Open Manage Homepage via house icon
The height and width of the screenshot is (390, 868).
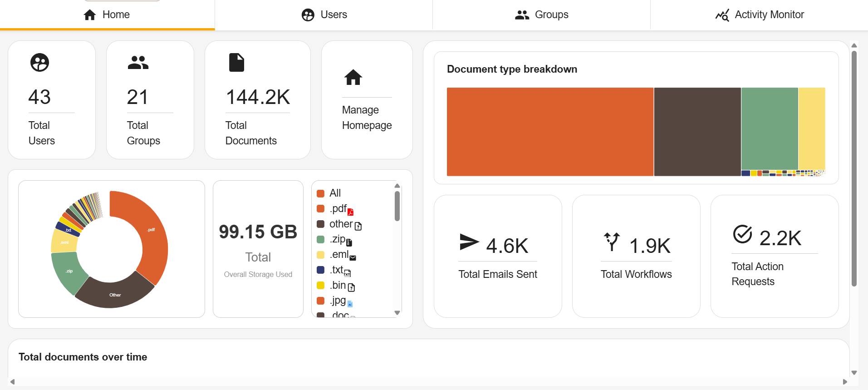(353, 78)
